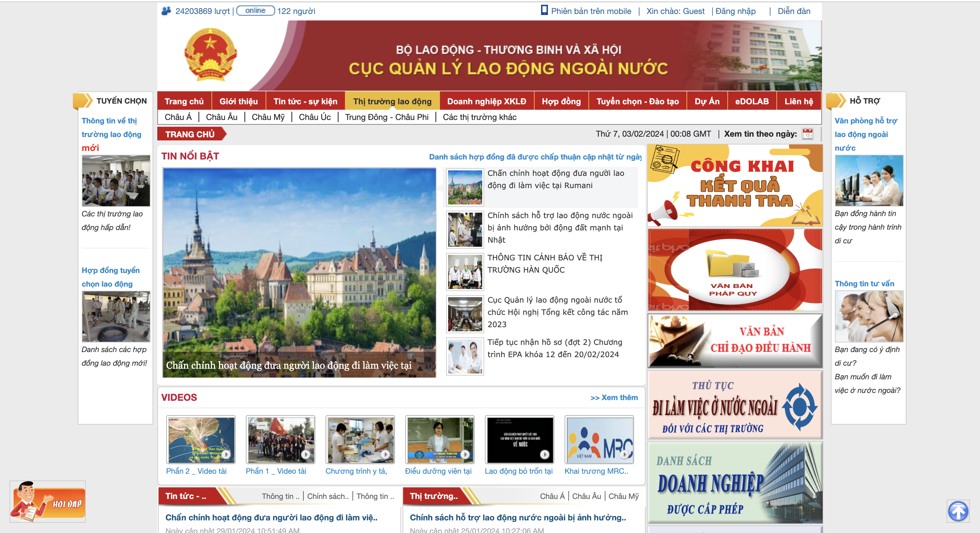980x533 pixels.
Task: Click the mobile phone version icon
Action: tap(544, 10)
